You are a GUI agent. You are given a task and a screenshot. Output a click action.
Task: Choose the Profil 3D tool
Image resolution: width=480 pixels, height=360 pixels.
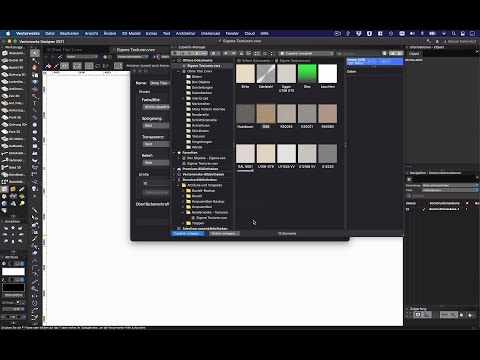pos(13,117)
